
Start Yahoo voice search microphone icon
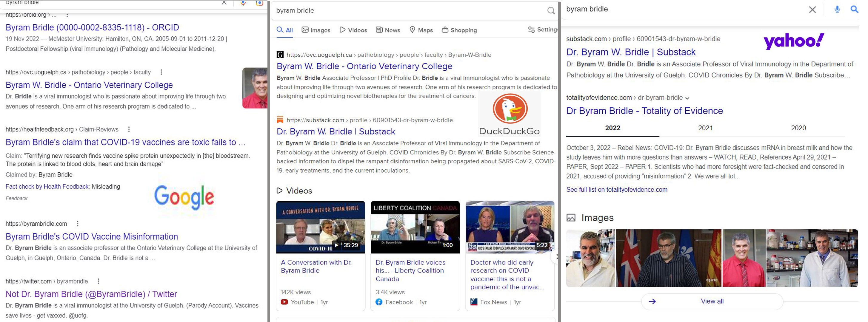837,10
